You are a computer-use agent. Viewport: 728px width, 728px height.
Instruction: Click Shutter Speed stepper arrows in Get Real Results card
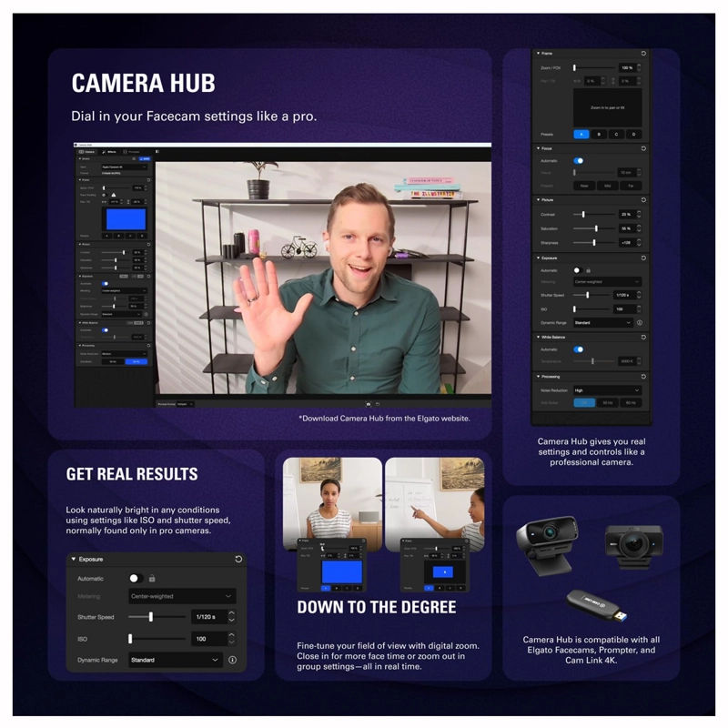(232, 617)
